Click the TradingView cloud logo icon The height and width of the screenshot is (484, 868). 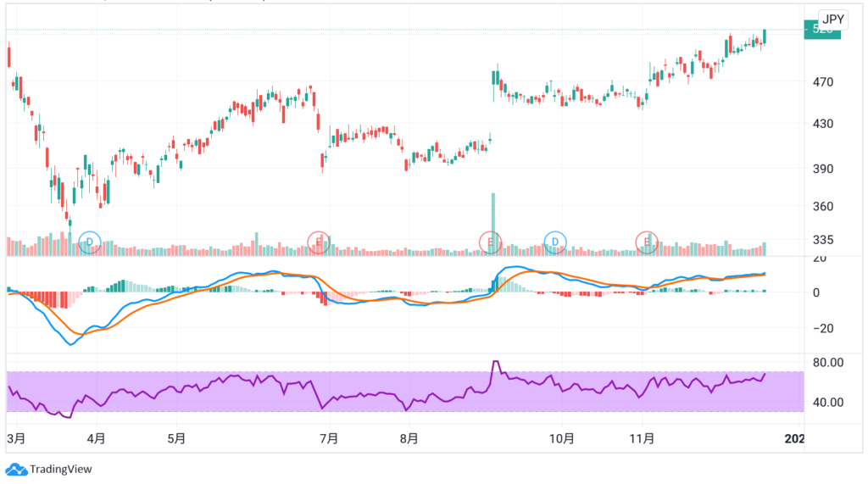16,469
